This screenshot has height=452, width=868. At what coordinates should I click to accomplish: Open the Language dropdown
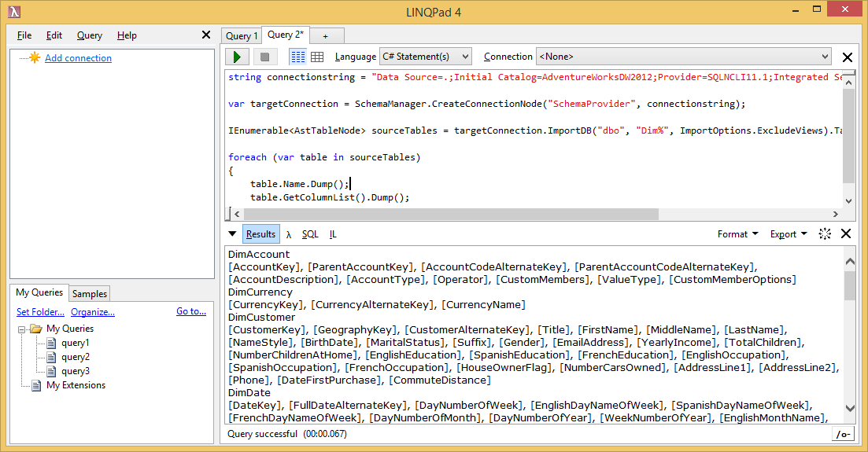point(425,57)
